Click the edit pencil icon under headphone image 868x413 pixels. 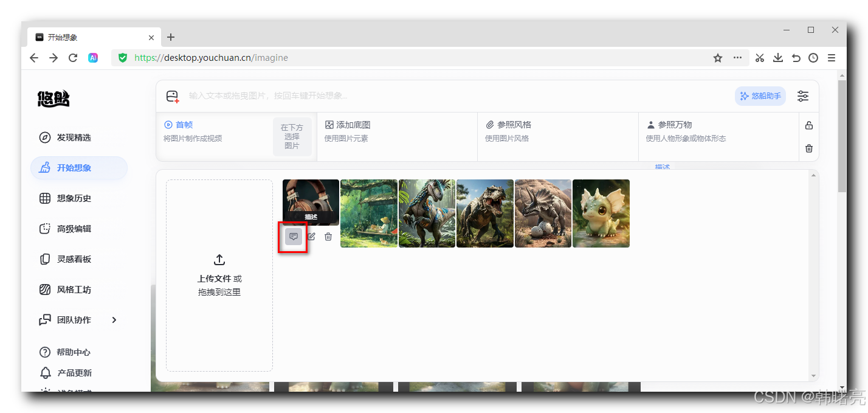pos(311,237)
